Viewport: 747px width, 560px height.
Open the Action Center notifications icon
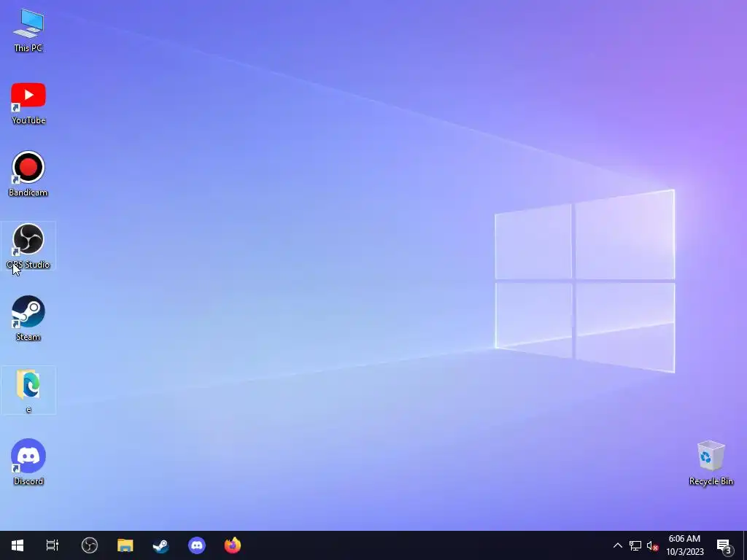coord(724,545)
